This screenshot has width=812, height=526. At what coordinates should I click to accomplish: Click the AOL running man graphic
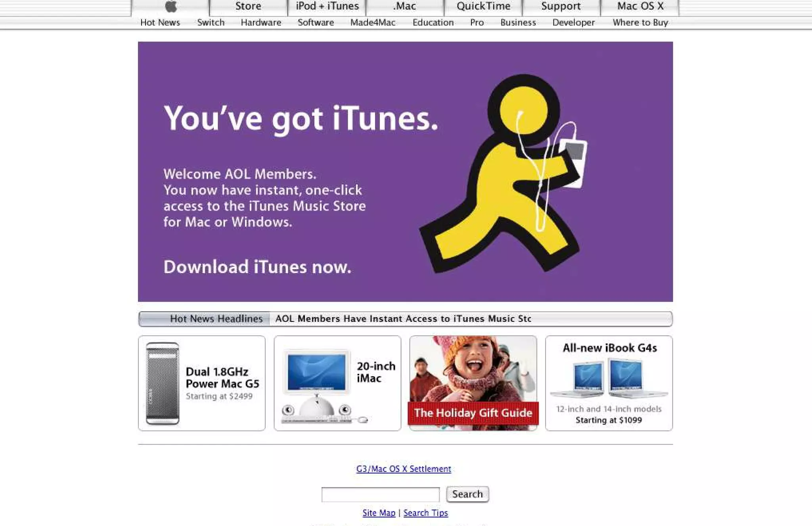pyautogui.click(x=503, y=174)
